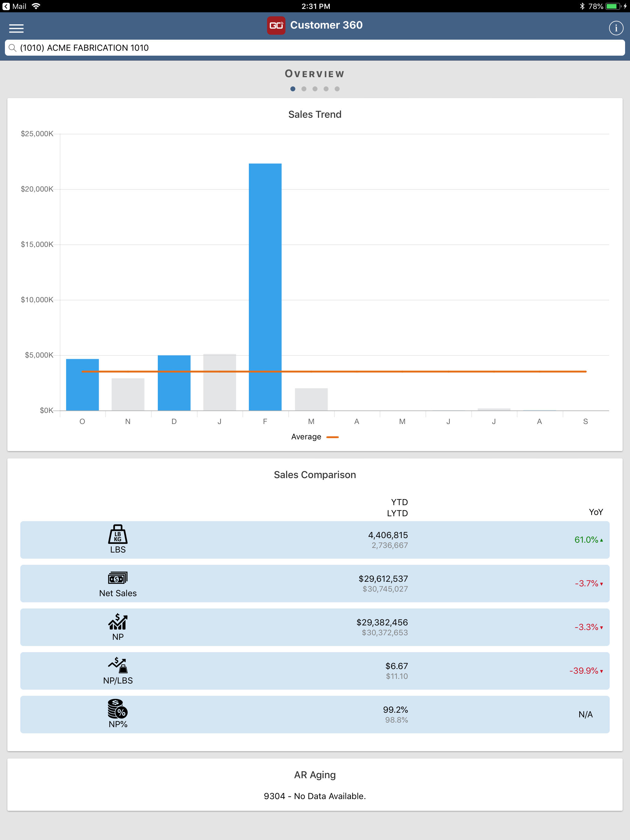Screen dimensions: 630x840
Task: Tap the -39.9% YoY value
Action: [584, 671]
